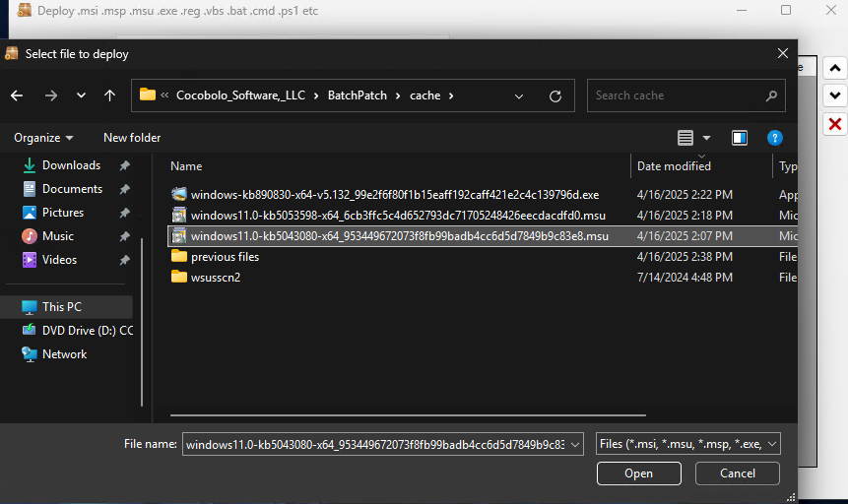Unpin Documents using its pin icon
The image size is (848, 504).
(125, 189)
